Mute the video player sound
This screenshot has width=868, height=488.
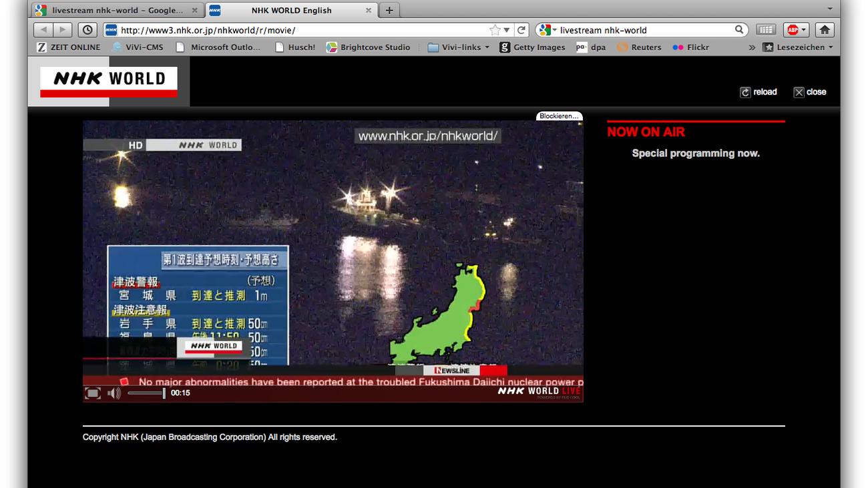[114, 393]
